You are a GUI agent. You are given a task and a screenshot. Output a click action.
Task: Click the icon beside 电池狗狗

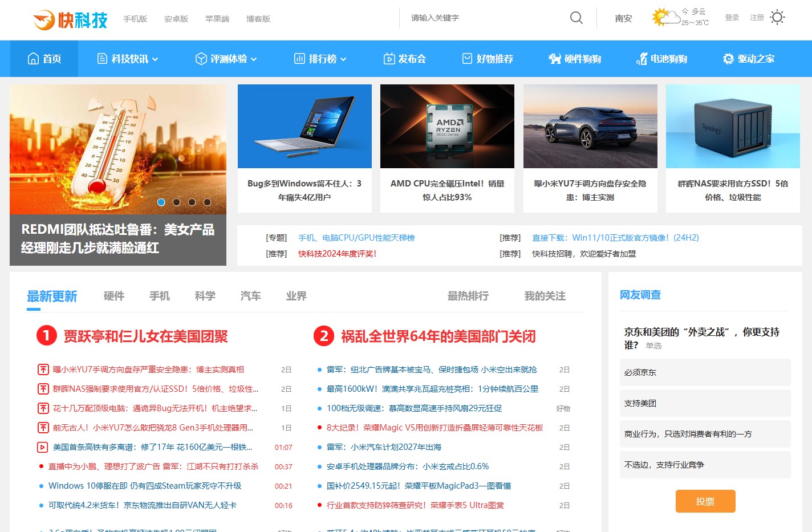point(642,59)
